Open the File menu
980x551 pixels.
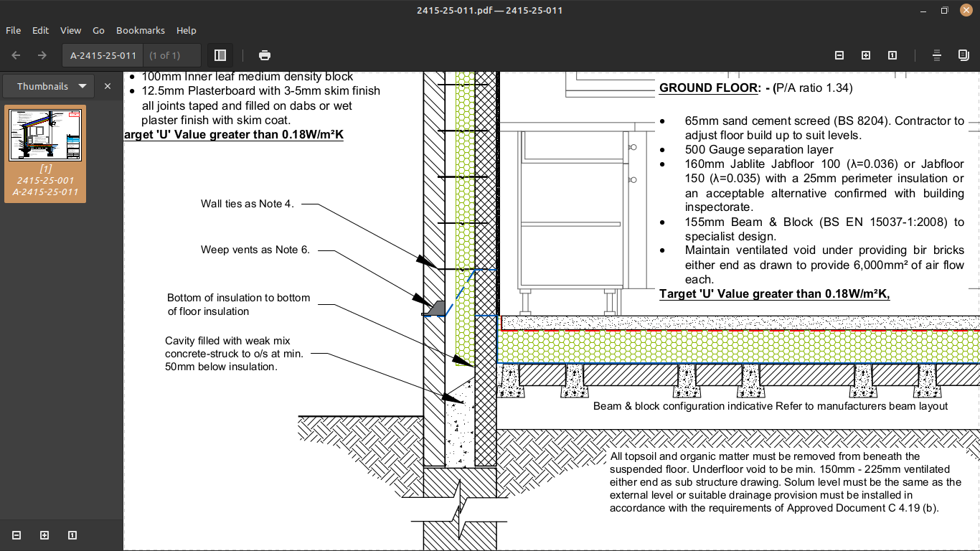14,30
